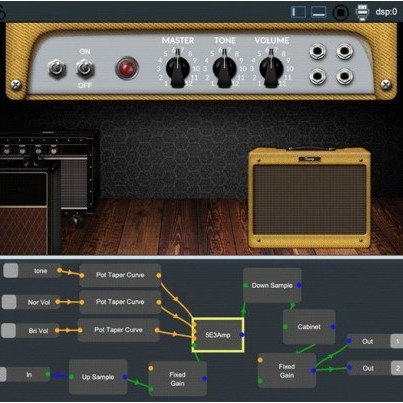Select the Out 2 output node
The image size is (403, 403).
pos(375,368)
